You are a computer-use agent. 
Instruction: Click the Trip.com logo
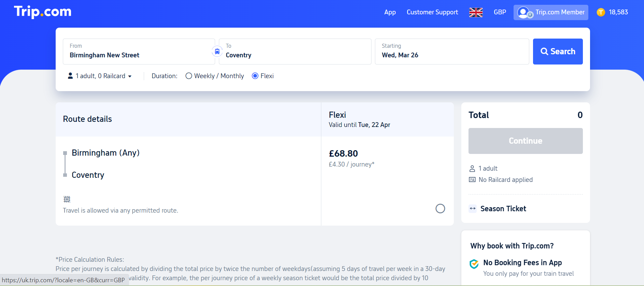pyautogui.click(x=43, y=12)
